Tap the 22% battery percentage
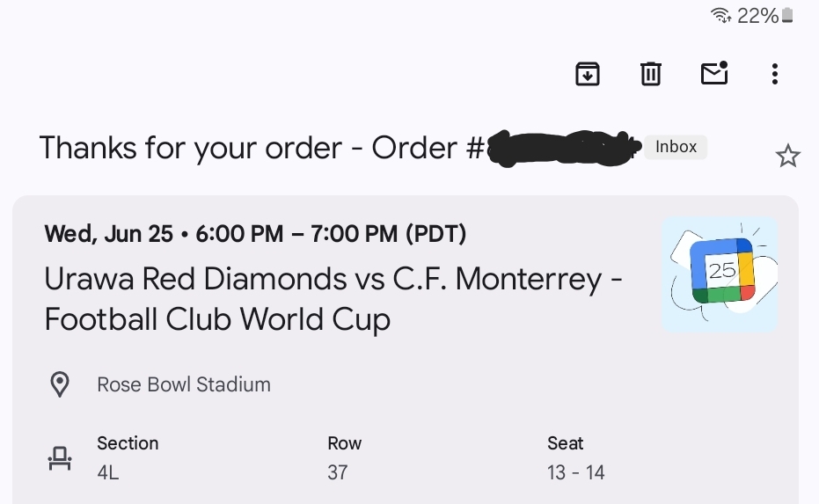This screenshot has width=819, height=504. click(757, 15)
